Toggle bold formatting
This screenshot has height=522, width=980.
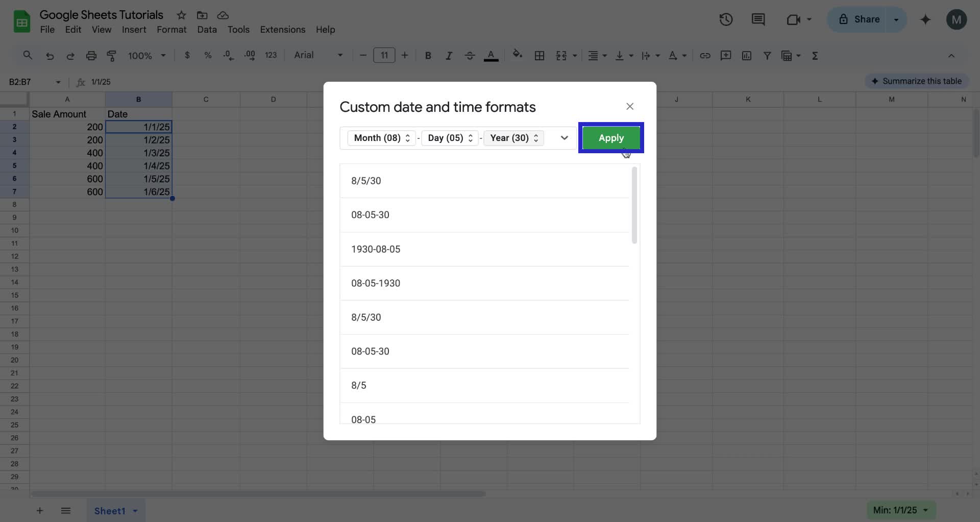pos(428,55)
